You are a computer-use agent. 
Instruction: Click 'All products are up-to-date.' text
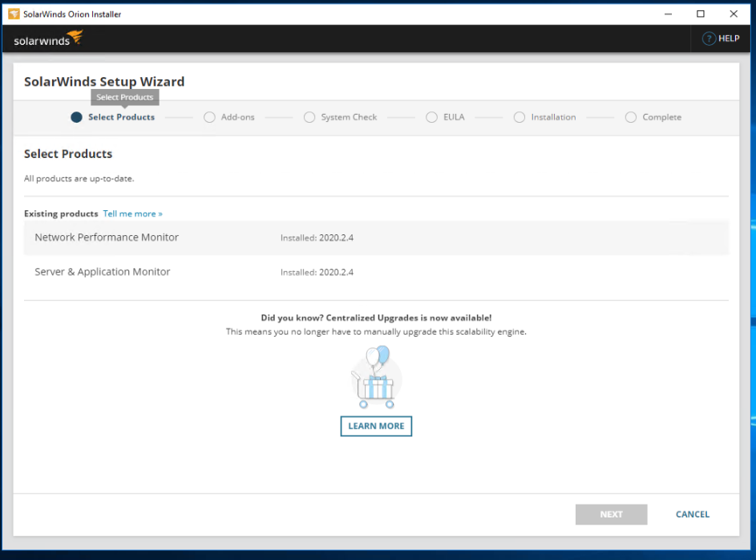(x=79, y=178)
